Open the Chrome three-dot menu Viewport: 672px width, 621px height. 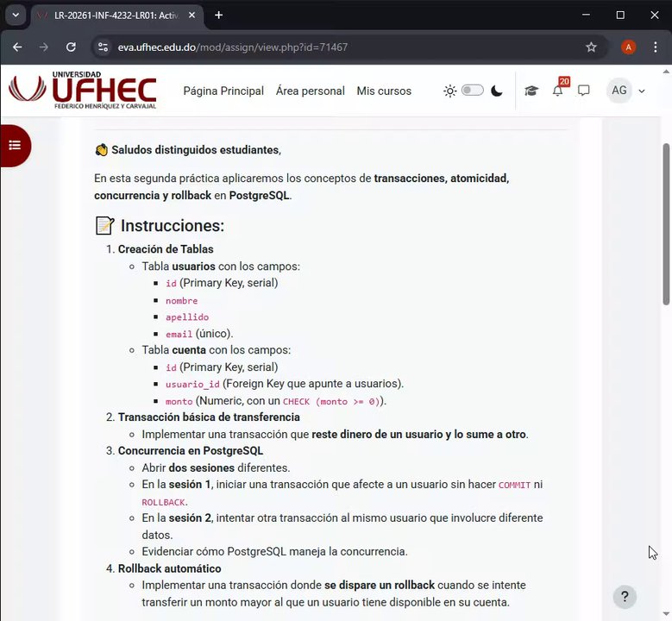pos(656,47)
